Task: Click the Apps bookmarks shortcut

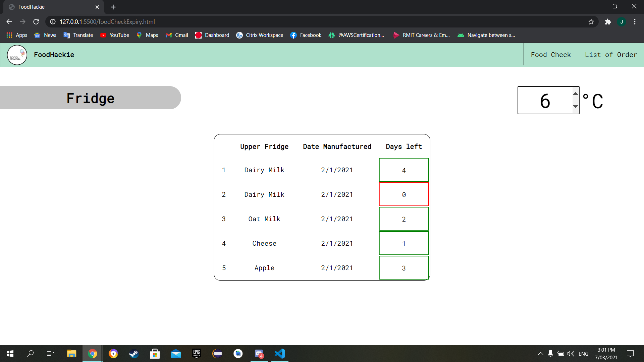Action: click(x=17, y=35)
